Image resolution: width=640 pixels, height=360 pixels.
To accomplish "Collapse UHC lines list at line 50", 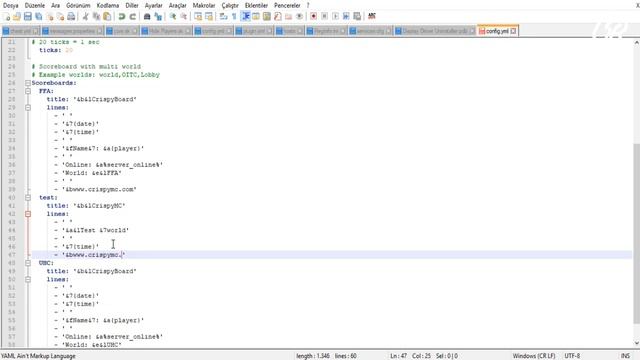I will pyautogui.click(x=28, y=280).
